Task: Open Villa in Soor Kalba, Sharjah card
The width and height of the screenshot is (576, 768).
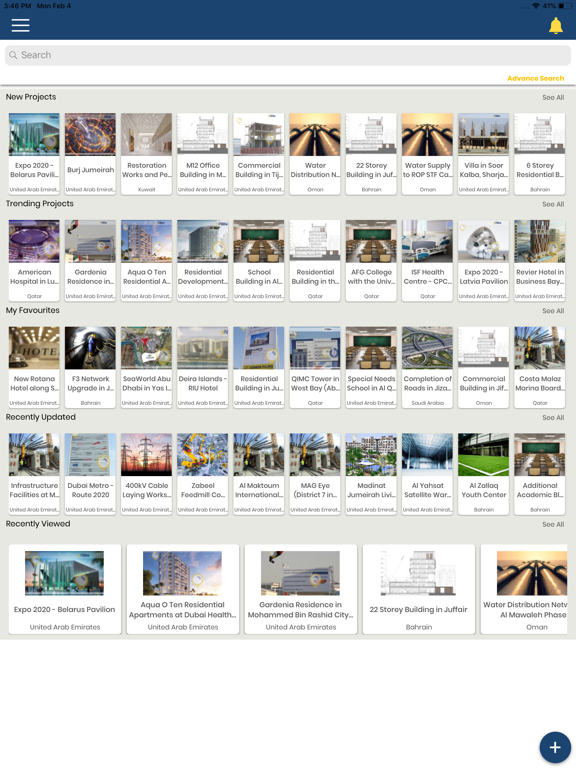Action: coord(483,154)
